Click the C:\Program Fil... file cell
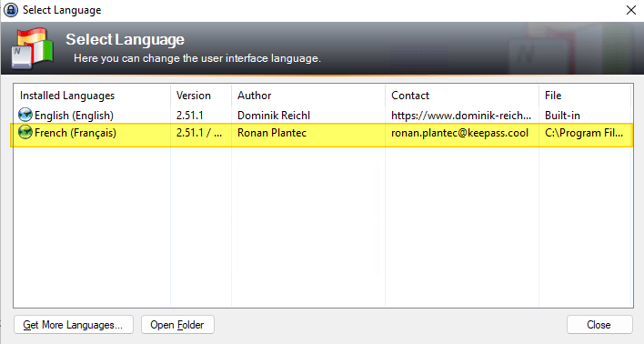 [584, 133]
